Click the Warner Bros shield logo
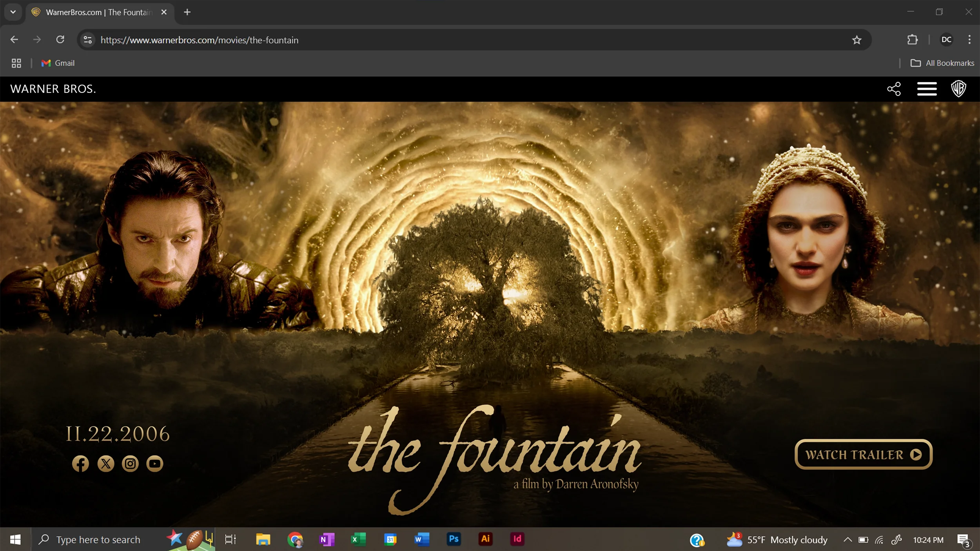 coord(958,89)
